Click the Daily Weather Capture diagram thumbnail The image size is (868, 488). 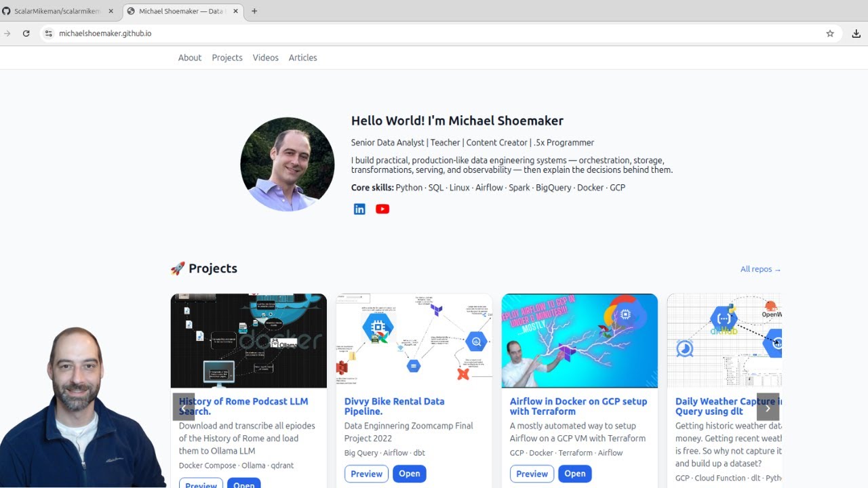724,341
